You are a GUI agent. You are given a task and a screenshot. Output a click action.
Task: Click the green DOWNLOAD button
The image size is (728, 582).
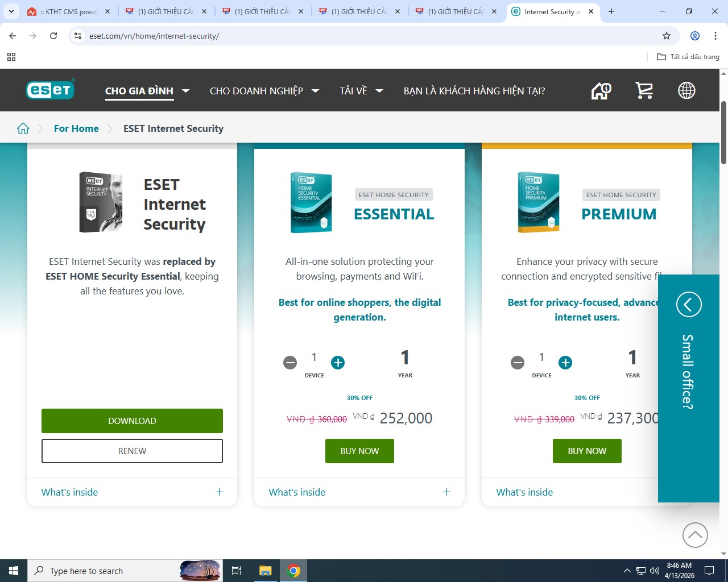click(132, 421)
